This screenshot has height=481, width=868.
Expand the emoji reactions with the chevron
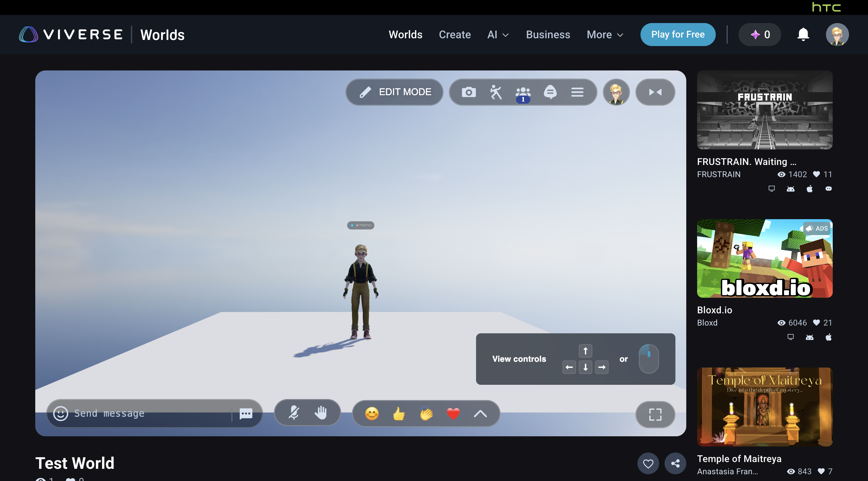[480, 414]
